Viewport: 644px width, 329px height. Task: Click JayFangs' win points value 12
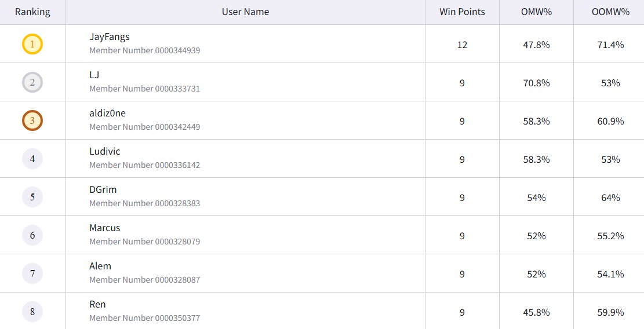462,44
